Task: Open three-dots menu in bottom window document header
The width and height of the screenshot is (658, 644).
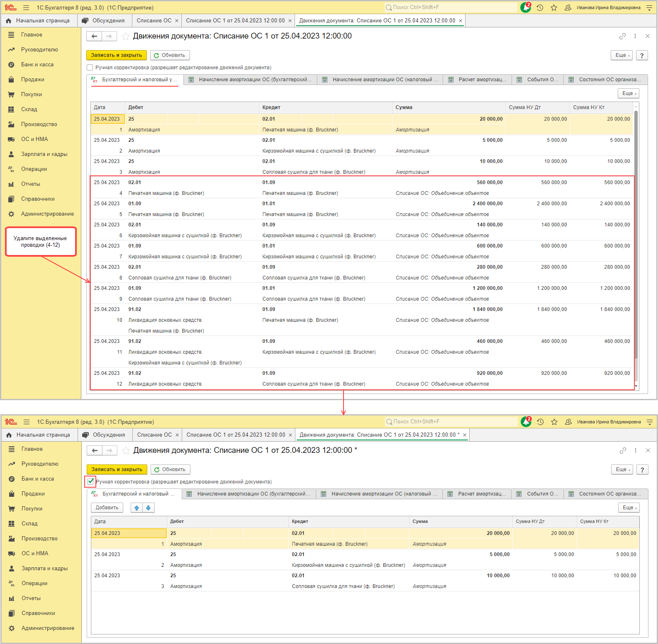Action: click(636, 450)
